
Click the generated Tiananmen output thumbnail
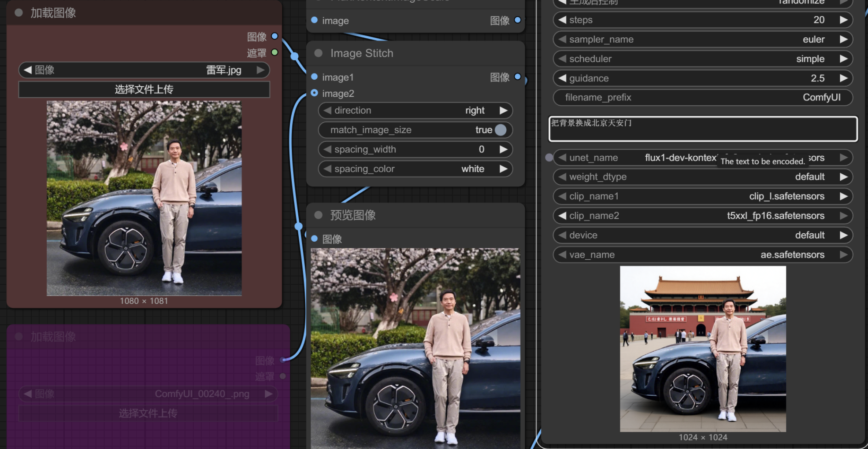click(x=703, y=349)
